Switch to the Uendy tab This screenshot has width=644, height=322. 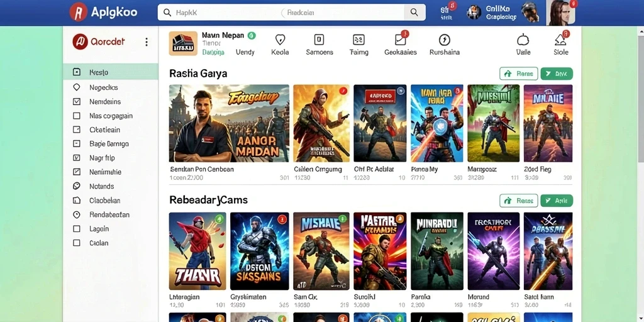(245, 52)
